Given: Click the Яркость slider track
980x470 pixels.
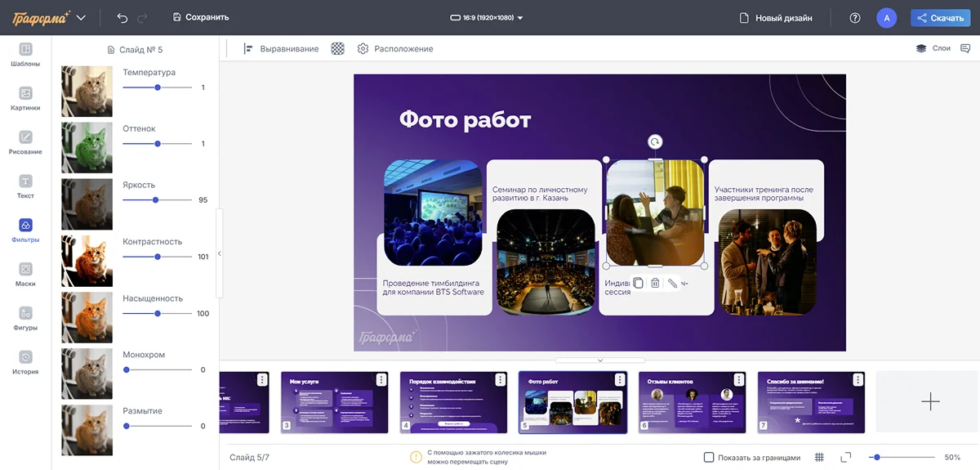Looking at the screenshot, I should pos(158,199).
